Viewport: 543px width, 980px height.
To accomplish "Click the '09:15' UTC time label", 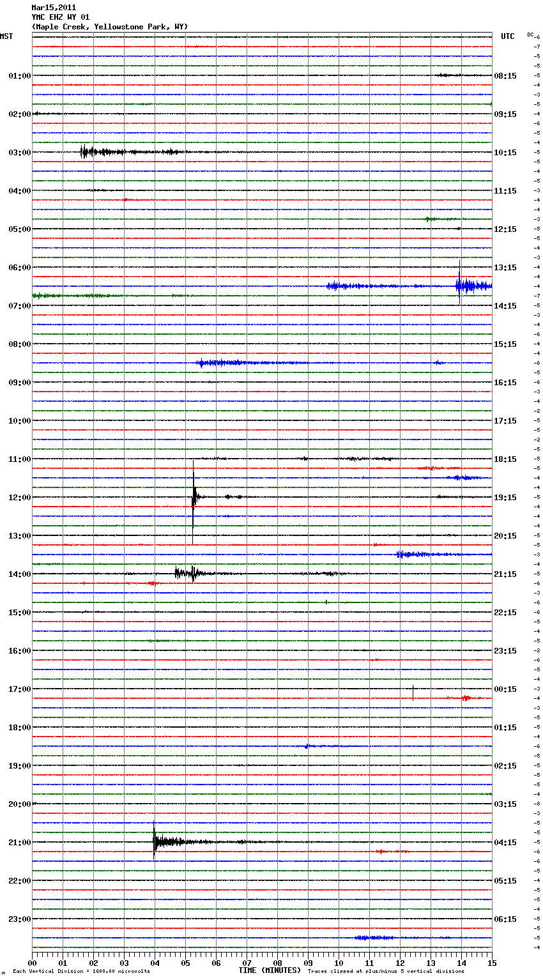I will tap(505, 114).
